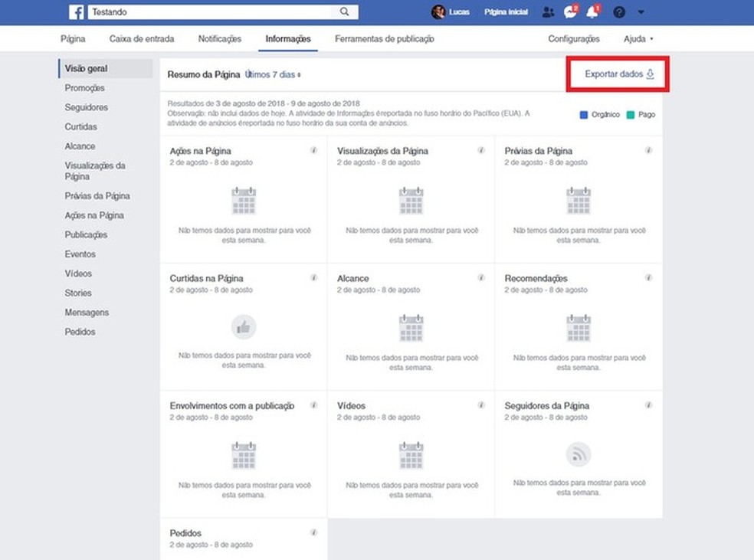Open Eventos in sidebar
Viewport: 754px width, 560px height.
[x=80, y=254]
